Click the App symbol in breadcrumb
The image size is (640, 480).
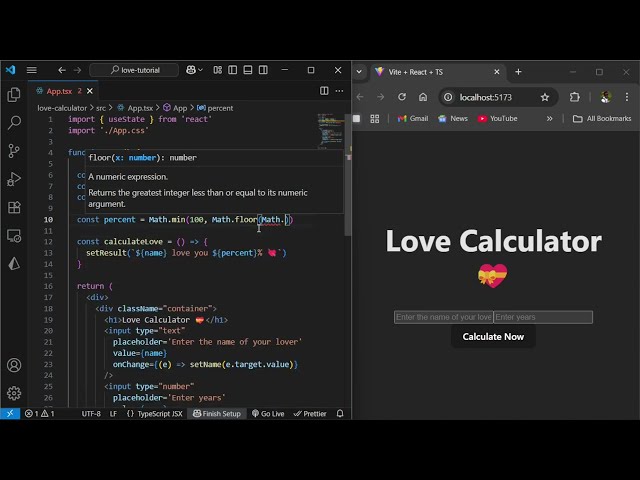(175, 108)
